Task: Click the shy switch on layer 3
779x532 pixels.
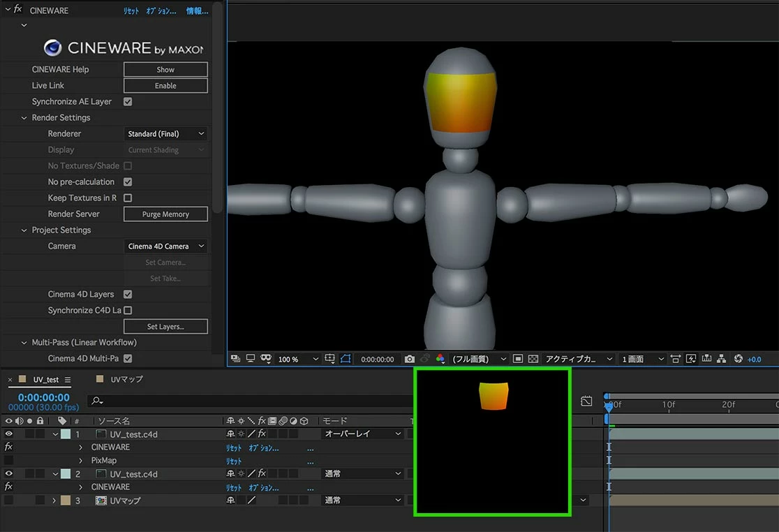Action: tap(230, 500)
